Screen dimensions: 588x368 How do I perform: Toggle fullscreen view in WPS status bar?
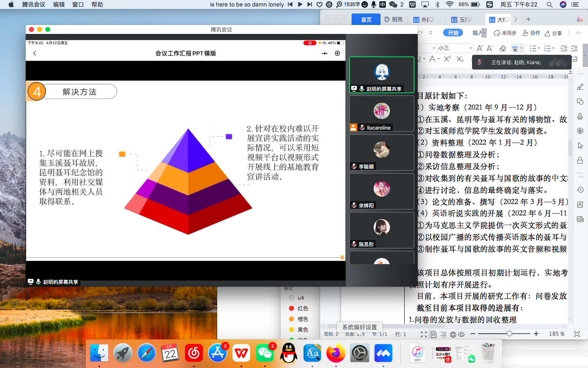(424, 334)
